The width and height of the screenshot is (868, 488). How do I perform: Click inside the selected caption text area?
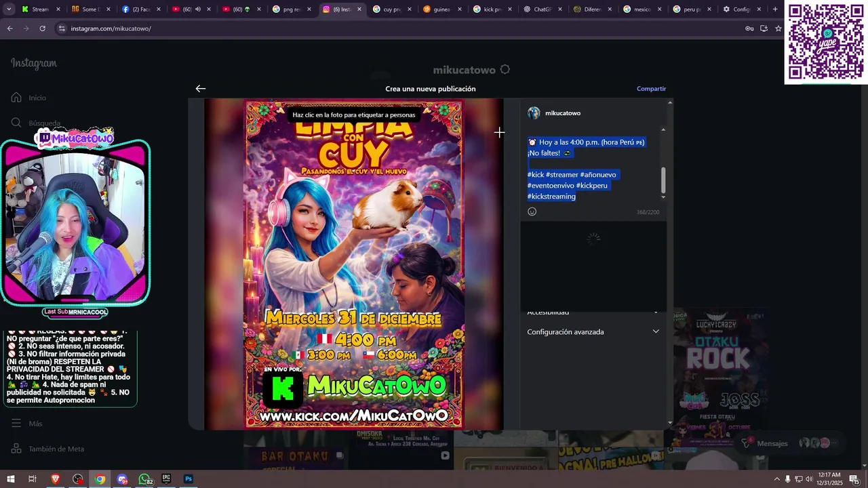pos(593,169)
